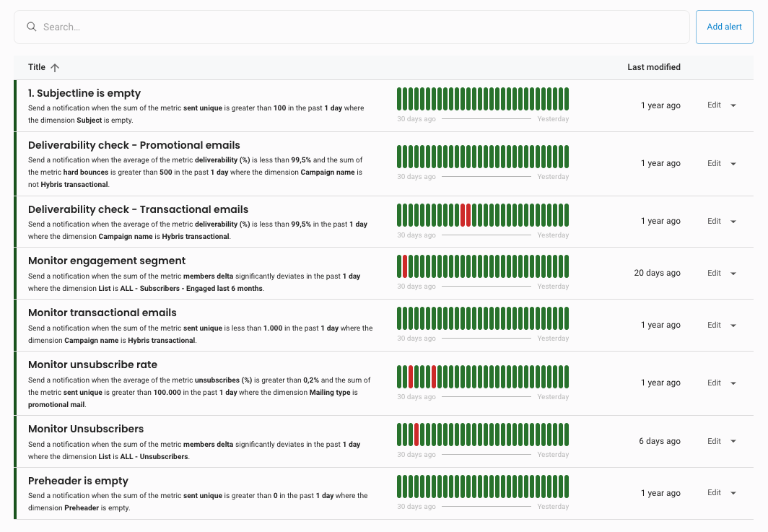Expand dropdown arrow for Preheader is empty

733,493
